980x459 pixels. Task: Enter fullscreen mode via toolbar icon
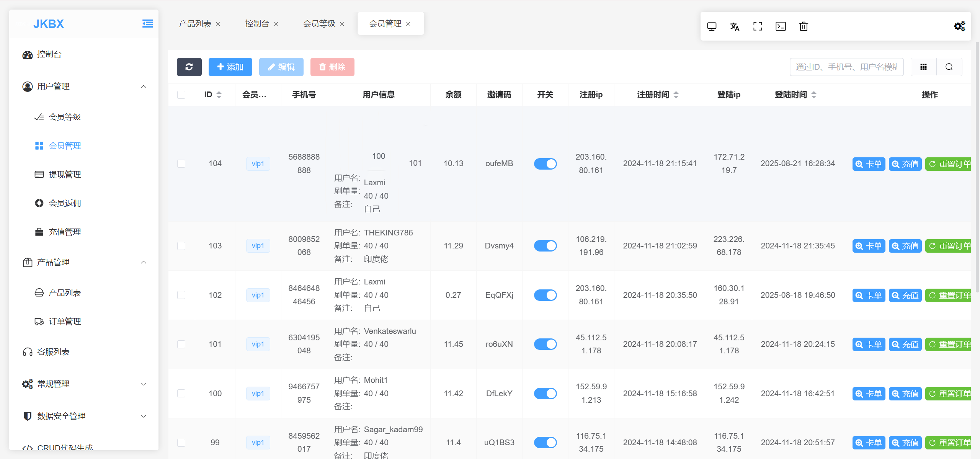pyautogui.click(x=758, y=26)
